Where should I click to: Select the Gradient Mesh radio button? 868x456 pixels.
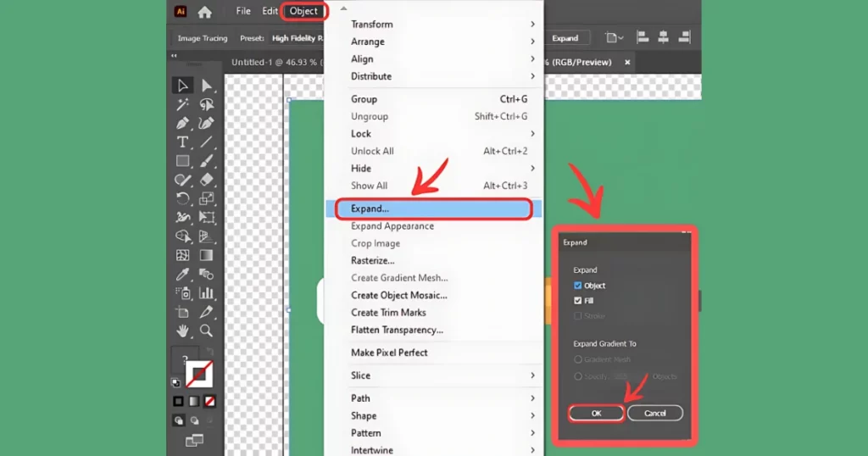tap(578, 359)
